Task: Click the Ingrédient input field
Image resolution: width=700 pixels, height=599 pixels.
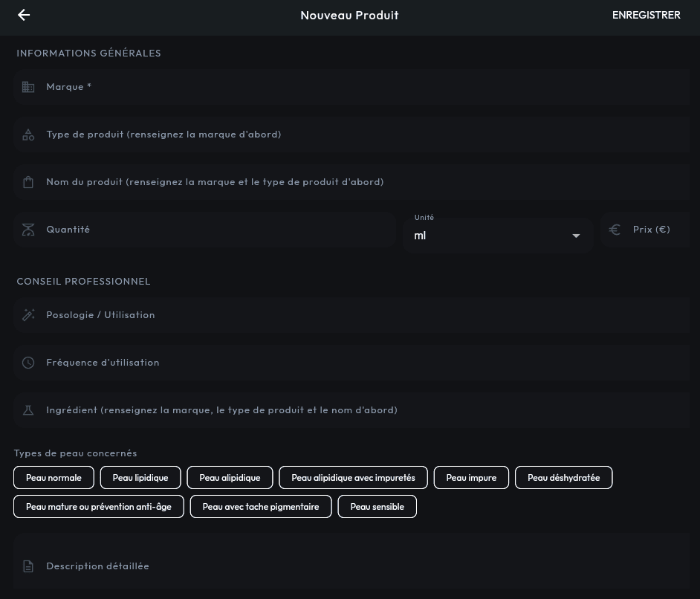Action: 351,410
